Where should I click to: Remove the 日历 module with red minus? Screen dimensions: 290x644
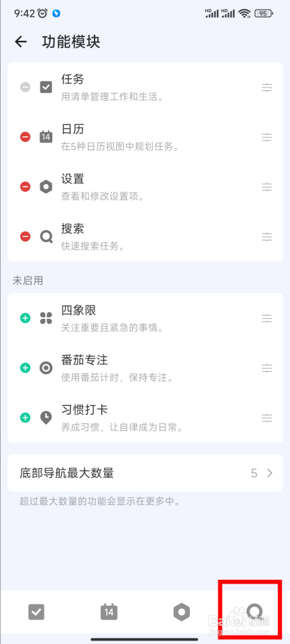click(x=26, y=137)
